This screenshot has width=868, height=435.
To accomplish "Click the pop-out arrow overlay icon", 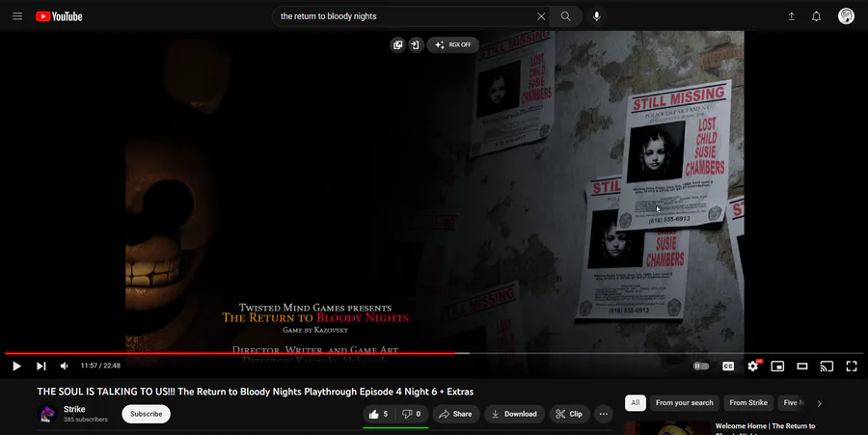I will click(x=416, y=44).
